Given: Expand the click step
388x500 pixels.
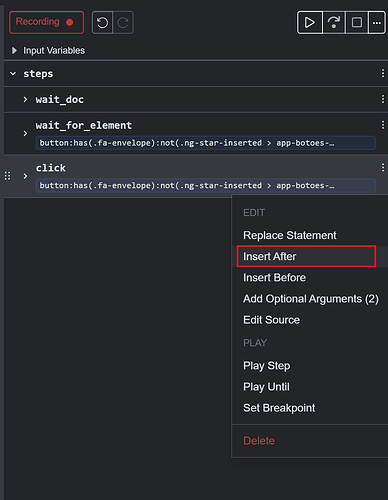Looking at the screenshot, I should point(25,176).
